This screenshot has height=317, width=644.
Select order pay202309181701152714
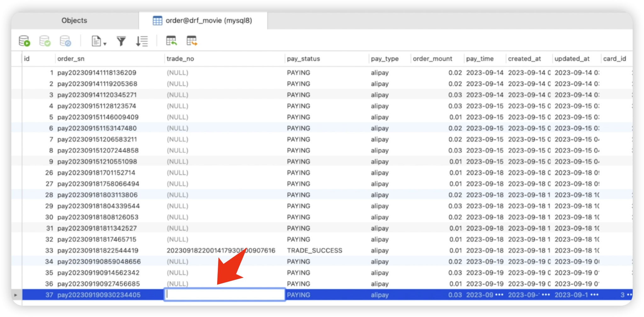point(96,173)
